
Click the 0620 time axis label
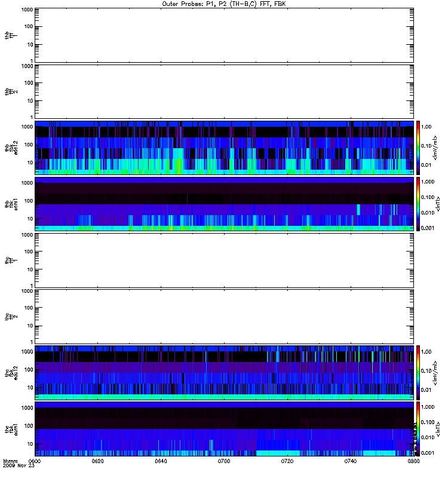coord(97,461)
